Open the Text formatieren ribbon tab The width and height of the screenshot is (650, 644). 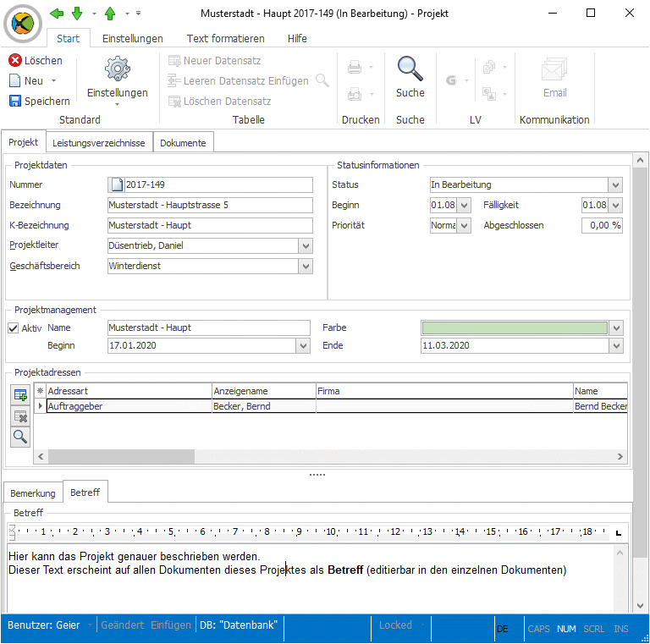pyautogui.click(x=225, y=39)
